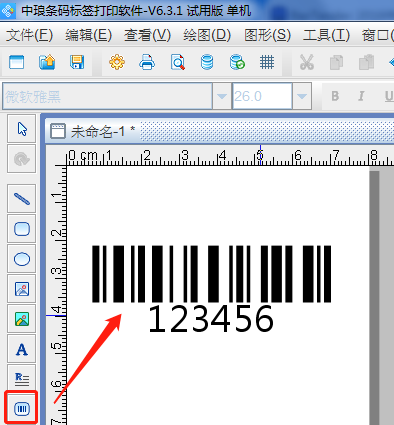Expand the font name dropdown arrow
The width and height of the screenshot is (394, 425).
coord(222,96)
